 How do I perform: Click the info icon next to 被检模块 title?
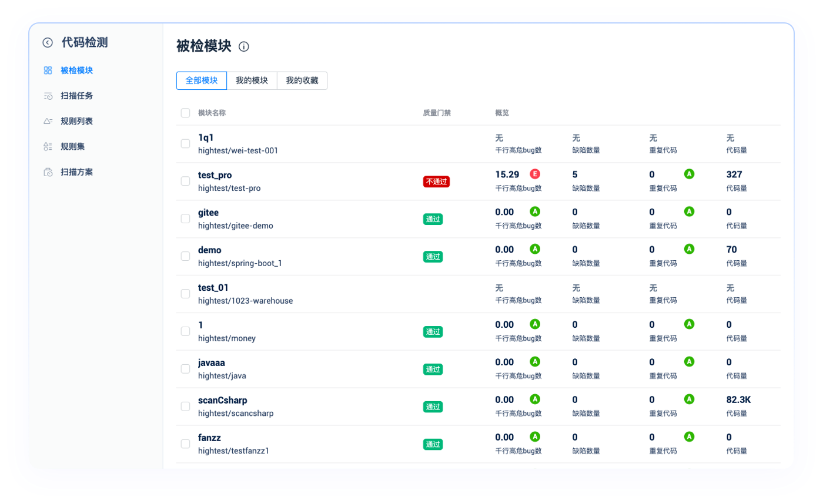(244, 47)
